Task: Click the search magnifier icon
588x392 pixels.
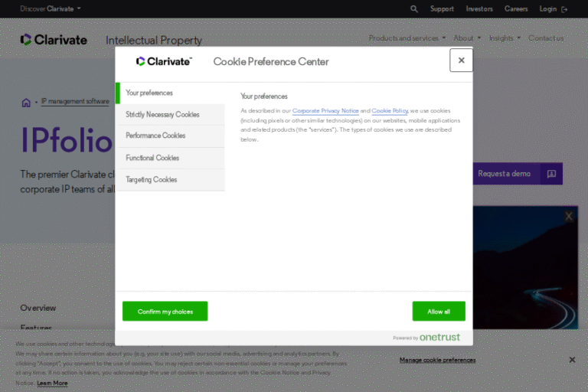Action: [414, 8]
